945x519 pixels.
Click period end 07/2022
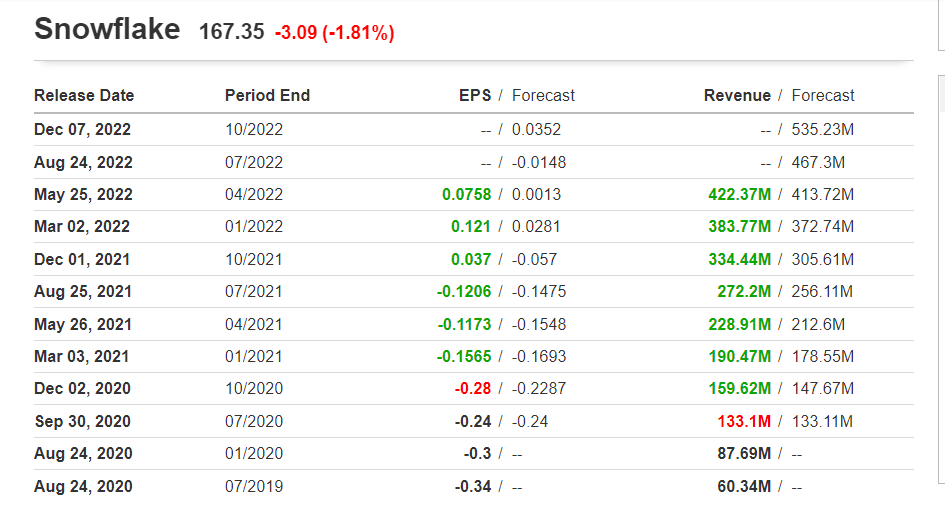[254, 163]
